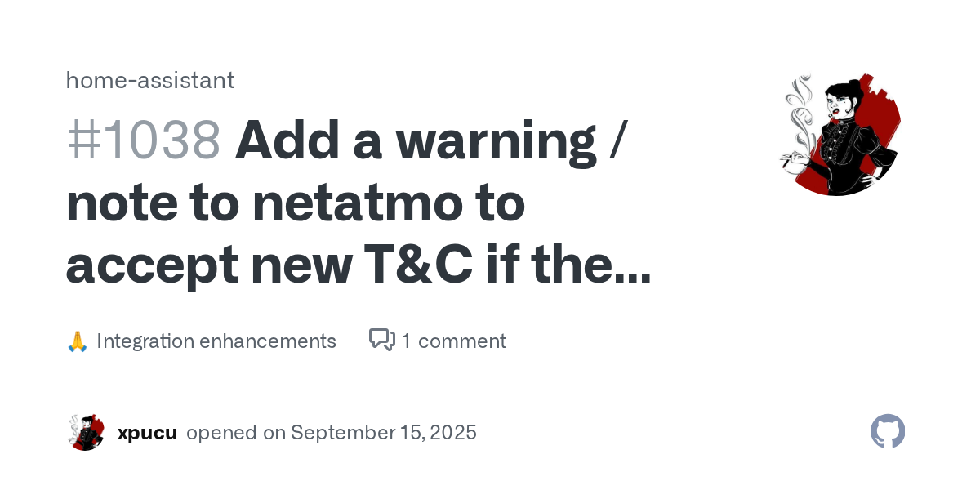
Task: Click discussion number #1038
Action: pos(144,140)
